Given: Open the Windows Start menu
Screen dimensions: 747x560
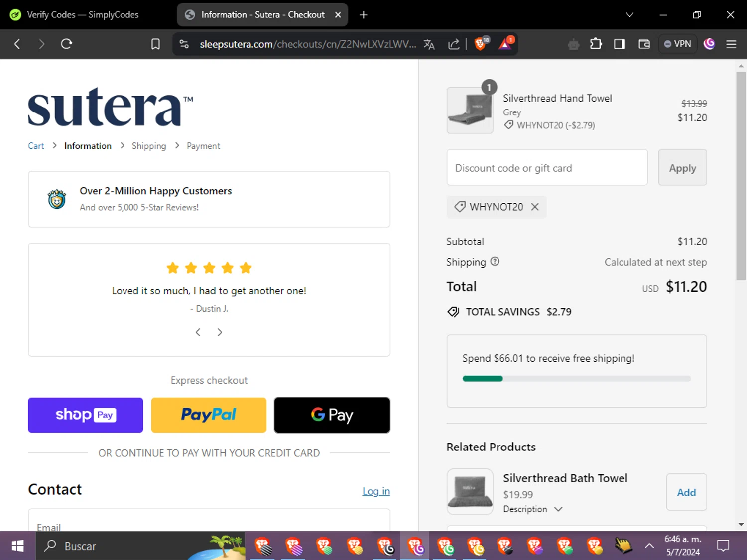Looking at the screenshot, I should tap(17, 546).
